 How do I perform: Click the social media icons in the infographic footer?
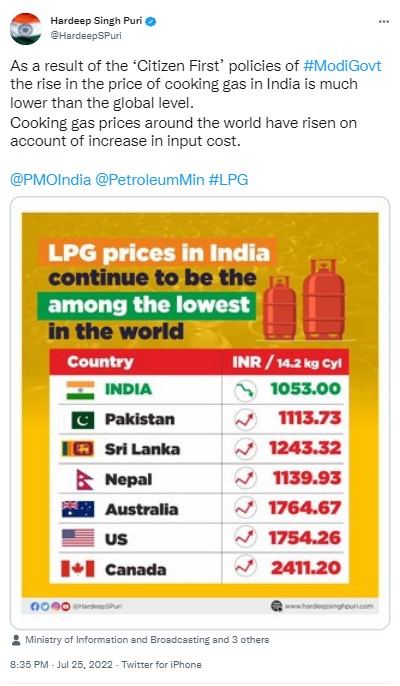point(50,606)
